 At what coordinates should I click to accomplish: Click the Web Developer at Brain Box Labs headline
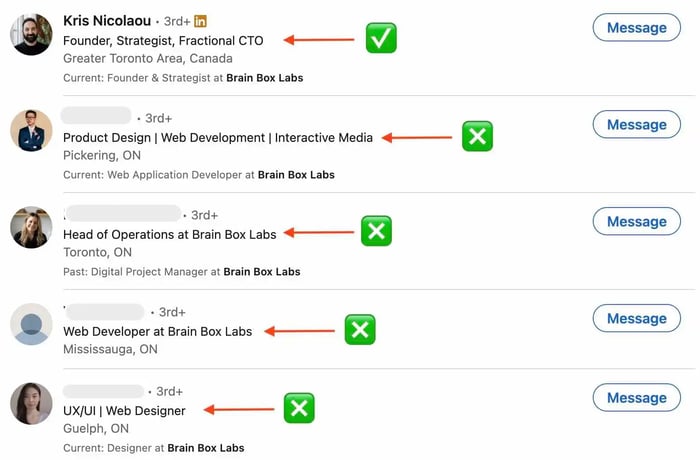click(x=157, y=331)
